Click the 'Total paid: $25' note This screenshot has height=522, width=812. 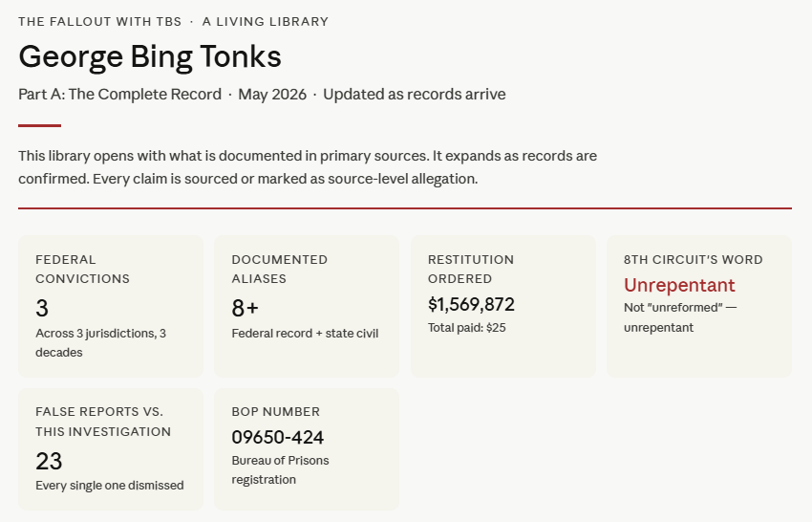pyautogui.click(x=466, y=328)
